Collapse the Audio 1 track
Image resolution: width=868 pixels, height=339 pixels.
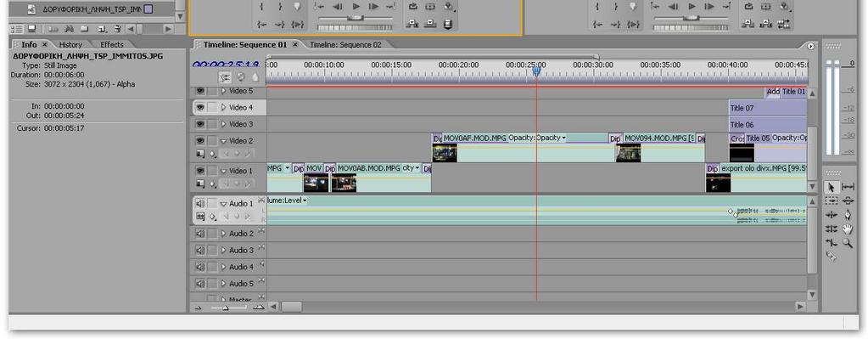click(224, 203)
